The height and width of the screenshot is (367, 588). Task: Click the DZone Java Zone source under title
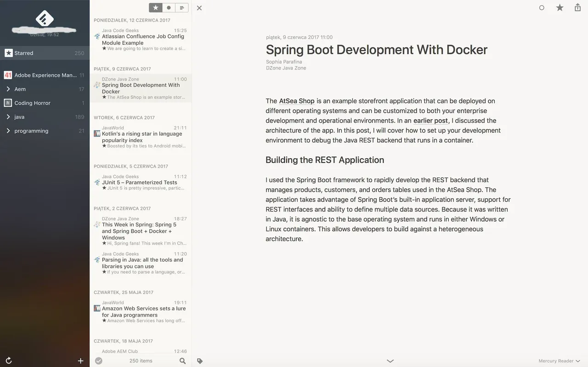(x=286, y=68)
